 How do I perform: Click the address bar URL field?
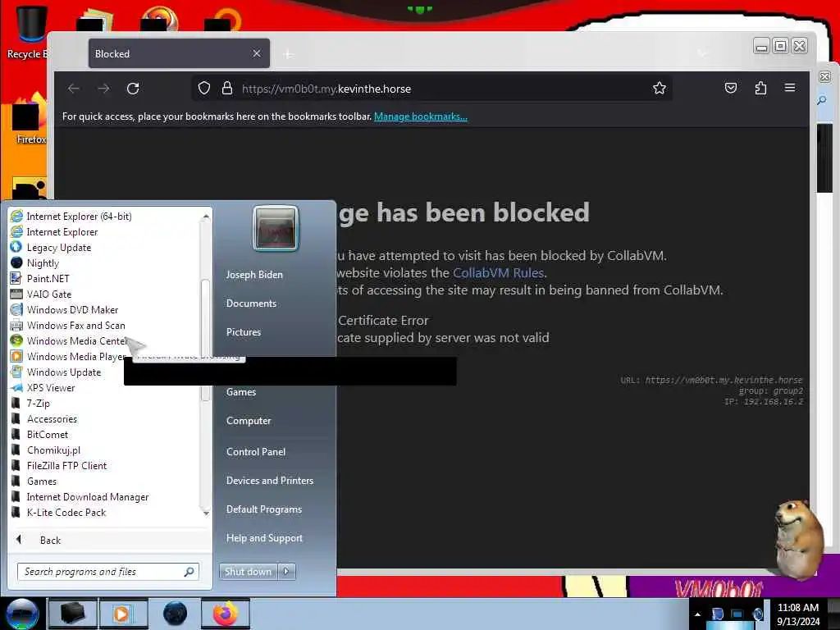(x=431, y=89)
